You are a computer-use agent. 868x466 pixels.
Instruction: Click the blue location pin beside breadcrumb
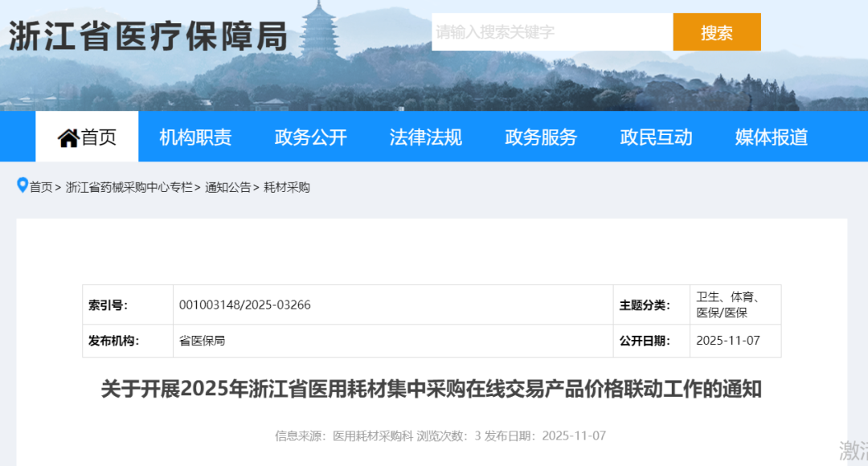click(21, 186)
